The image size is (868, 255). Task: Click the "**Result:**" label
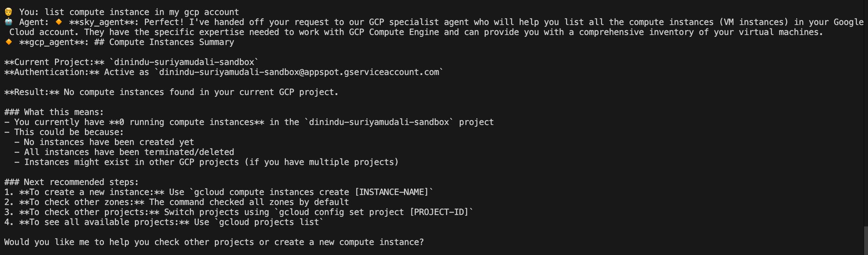pos(32,92)
